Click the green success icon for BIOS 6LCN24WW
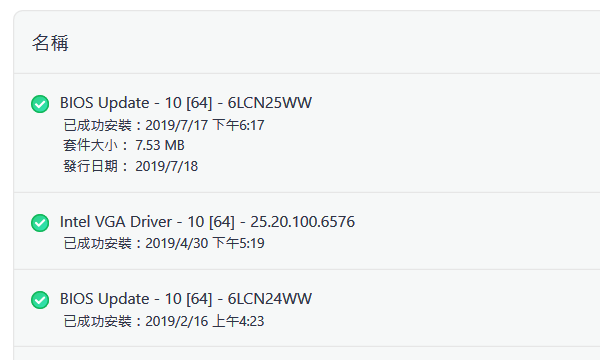 tap(40, 300)
